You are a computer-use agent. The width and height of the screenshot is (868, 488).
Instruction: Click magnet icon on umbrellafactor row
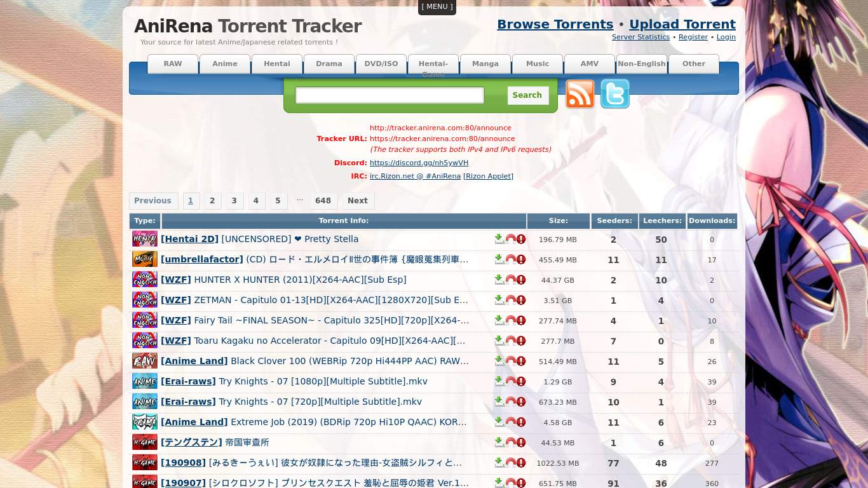coord(510,259)
